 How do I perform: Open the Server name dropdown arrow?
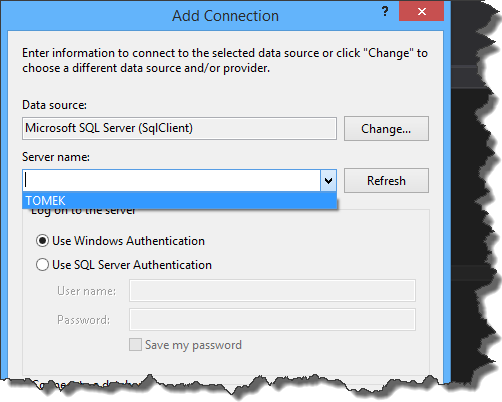click(328, 181)
